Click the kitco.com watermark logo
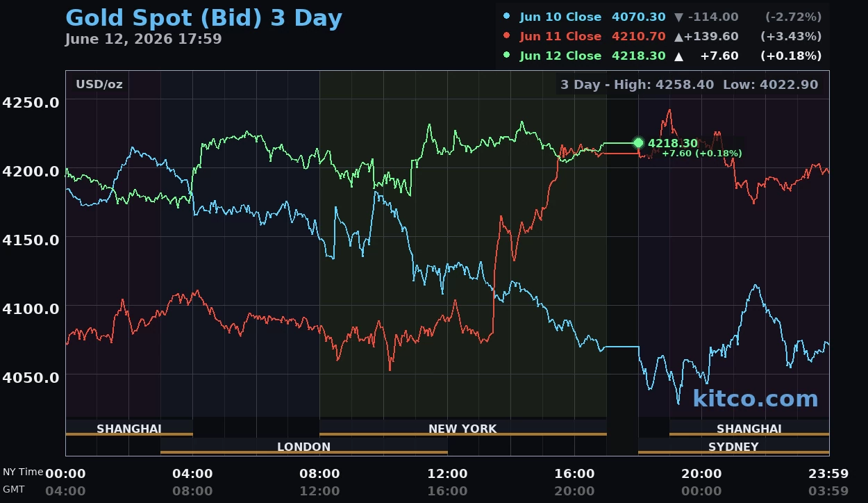868x503 pixels. (756, 398)
